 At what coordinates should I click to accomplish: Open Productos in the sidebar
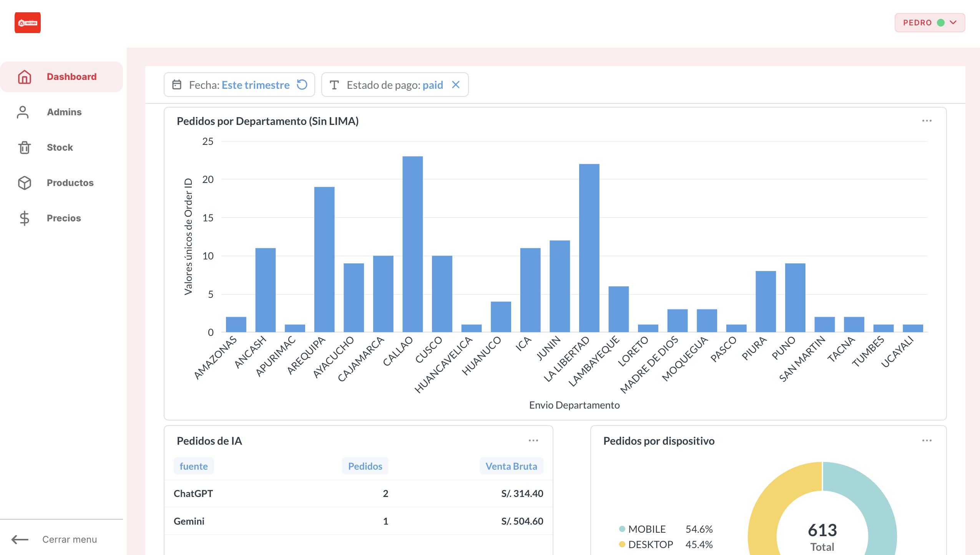click(61, 183)
